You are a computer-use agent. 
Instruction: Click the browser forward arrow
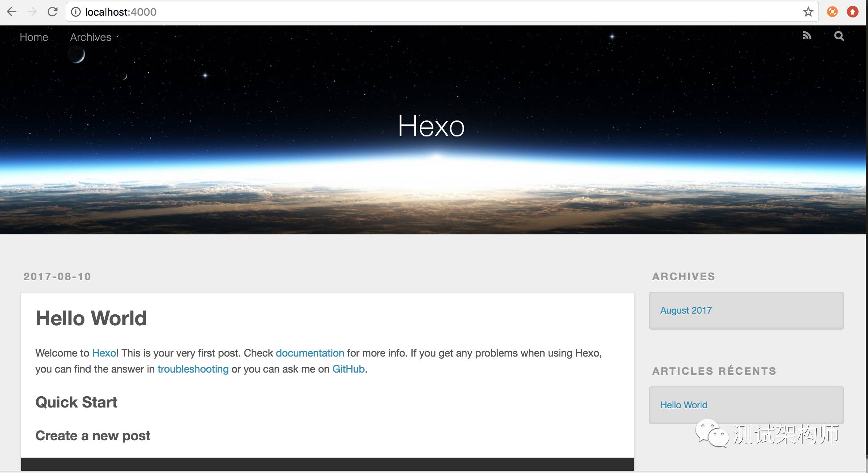pos(32,12)
